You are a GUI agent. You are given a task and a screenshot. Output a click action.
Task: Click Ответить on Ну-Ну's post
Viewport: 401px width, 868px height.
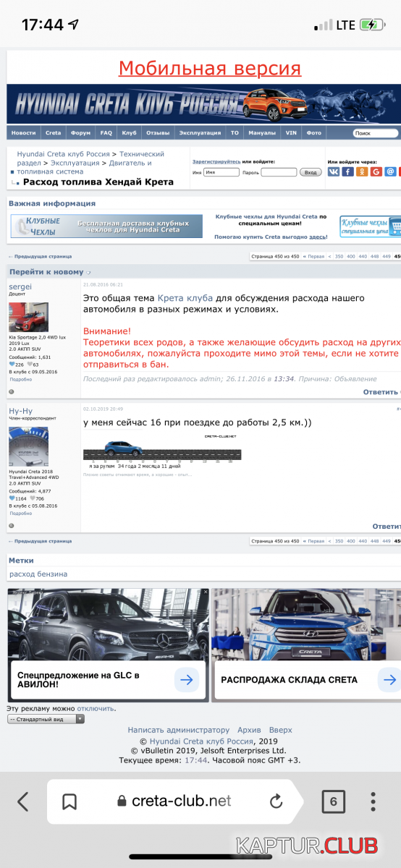pos(387,527)
